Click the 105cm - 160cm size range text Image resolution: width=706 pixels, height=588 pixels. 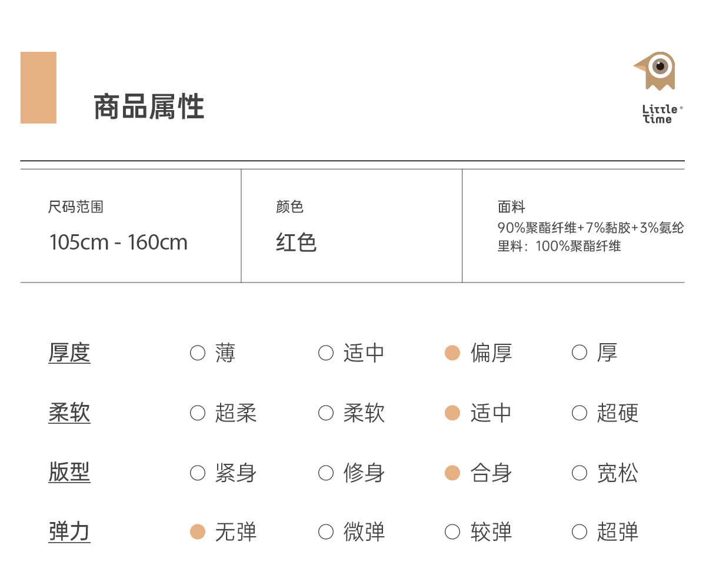(x=118, y=242)
